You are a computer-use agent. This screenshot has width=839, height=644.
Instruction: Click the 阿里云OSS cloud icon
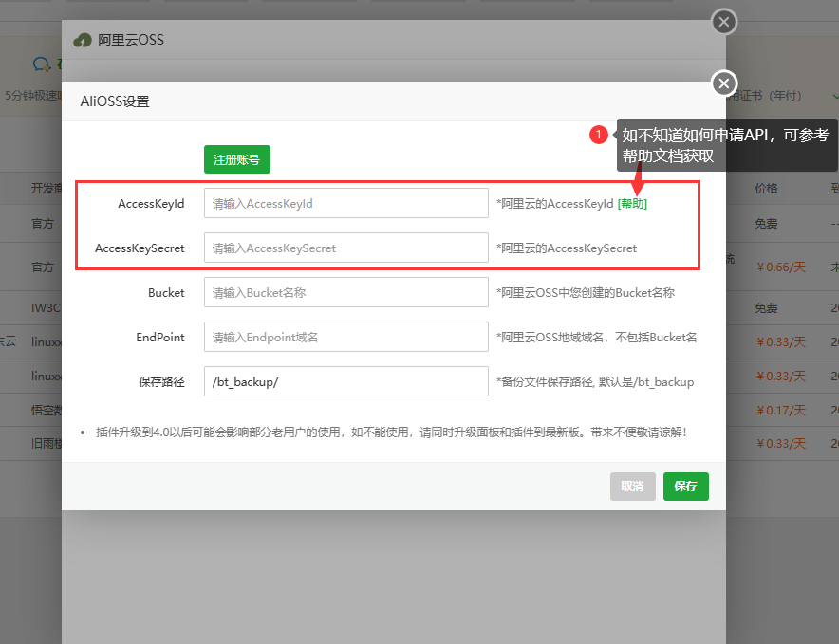[83, 40]
